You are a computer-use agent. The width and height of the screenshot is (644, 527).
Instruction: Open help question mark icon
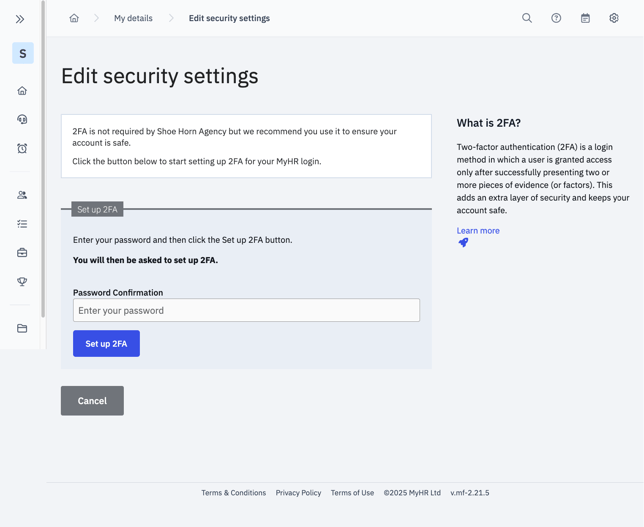coord(556,18)
